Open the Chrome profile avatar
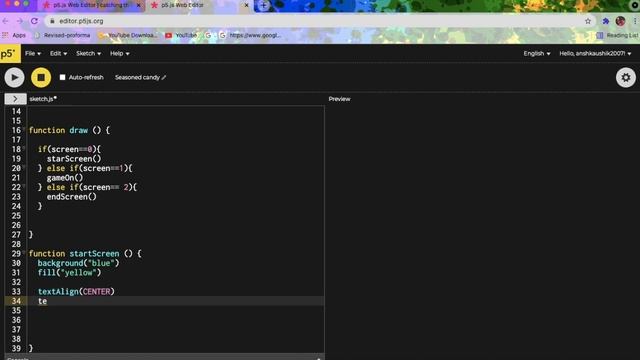640x360 pixels. tap(620, 21)
